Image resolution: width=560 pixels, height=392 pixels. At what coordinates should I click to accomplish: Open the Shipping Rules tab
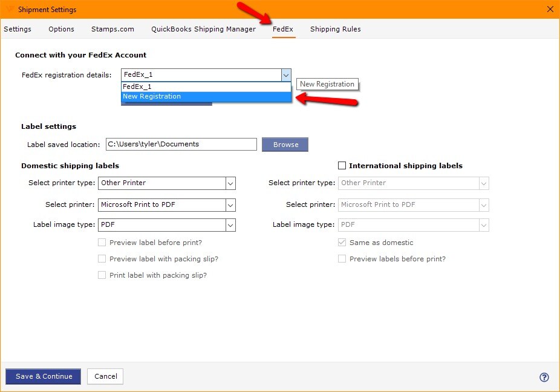point(336,29)
